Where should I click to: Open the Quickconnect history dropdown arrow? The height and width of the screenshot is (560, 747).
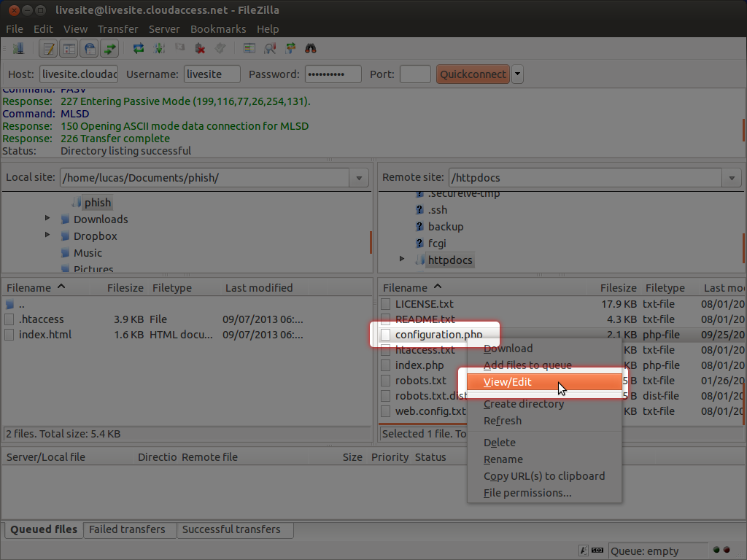coord(517,74)
